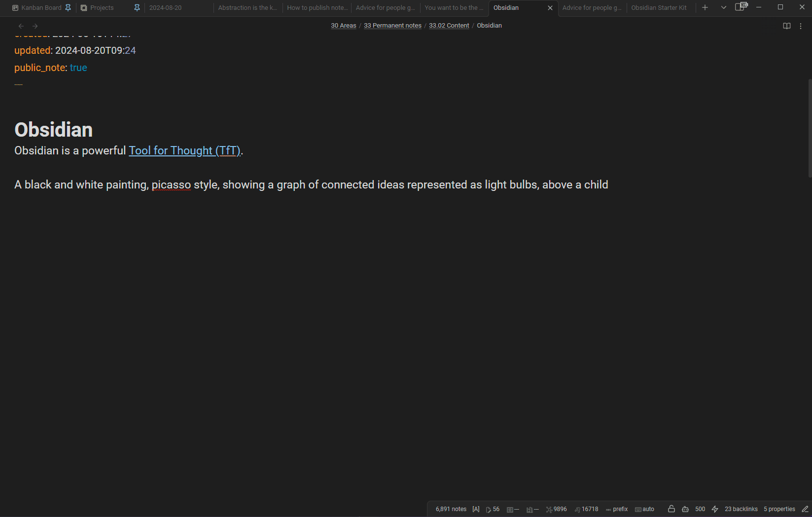The height and width of the screenshot is (517, 812).
Task: Open the 33.02 Content breadcrumb
Action: pos(449,26)
